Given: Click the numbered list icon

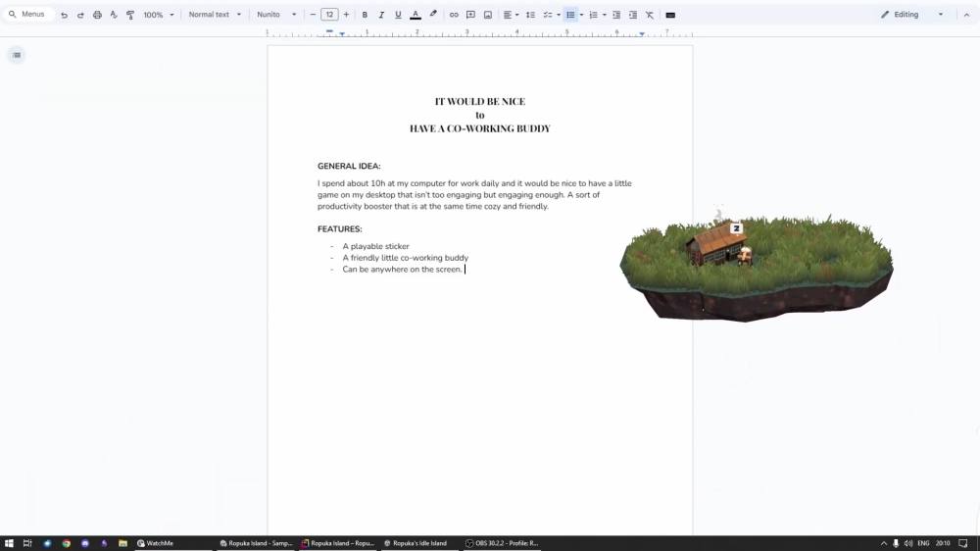Looking at the screenshot, I should click(x=593, y=15).
